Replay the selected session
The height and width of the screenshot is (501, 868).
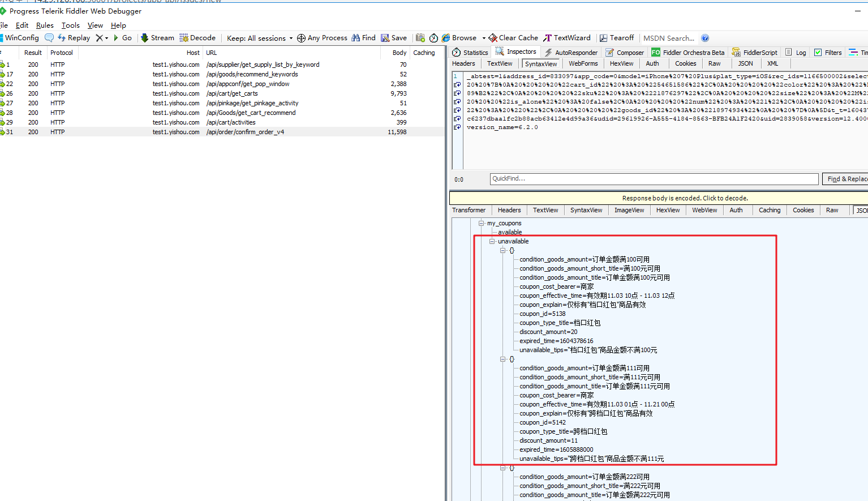pyautogui.click(x=74, y=38)
